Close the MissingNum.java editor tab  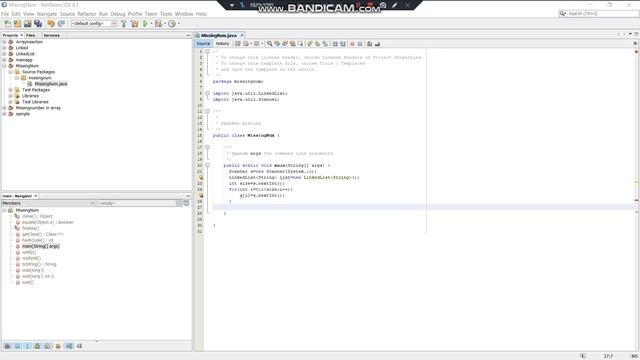coord(242,36)
